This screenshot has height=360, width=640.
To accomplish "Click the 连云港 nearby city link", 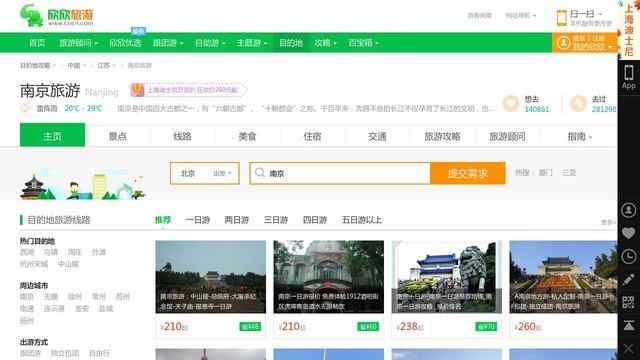I will tap(54, 309).
